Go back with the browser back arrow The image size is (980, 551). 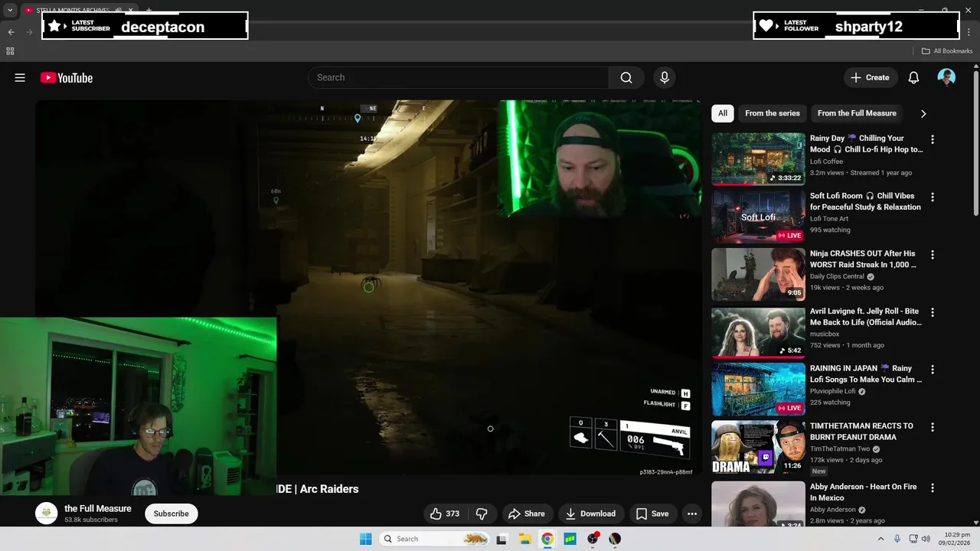[x=11, y=32]
